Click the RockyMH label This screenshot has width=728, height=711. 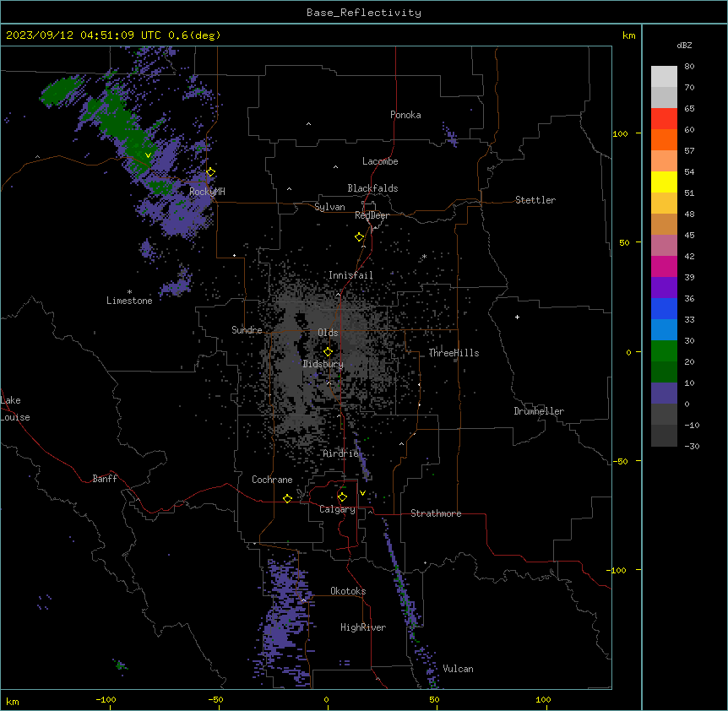coord(207,192)
